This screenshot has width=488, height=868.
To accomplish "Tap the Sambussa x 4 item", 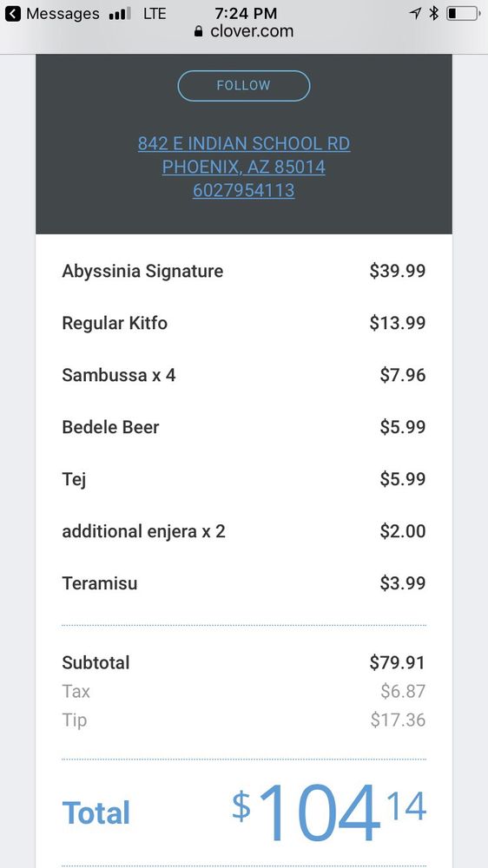I will [x=119, y=375].
